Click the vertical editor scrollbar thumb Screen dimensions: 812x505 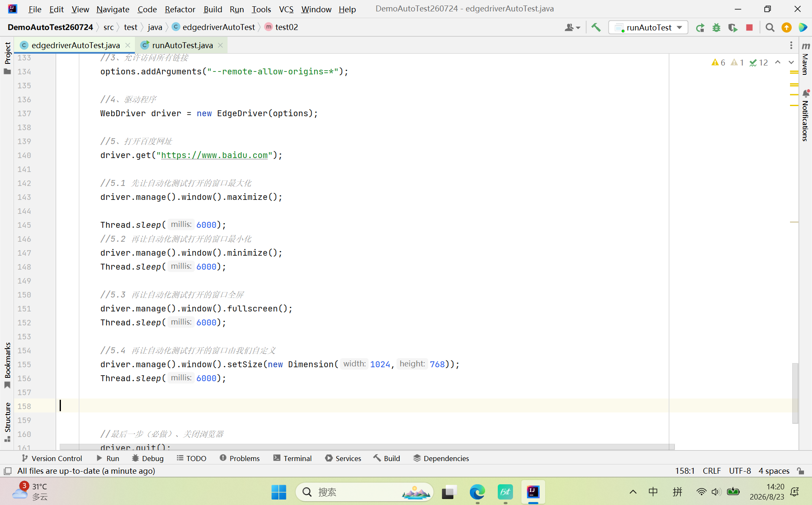(x=795, y=393)
